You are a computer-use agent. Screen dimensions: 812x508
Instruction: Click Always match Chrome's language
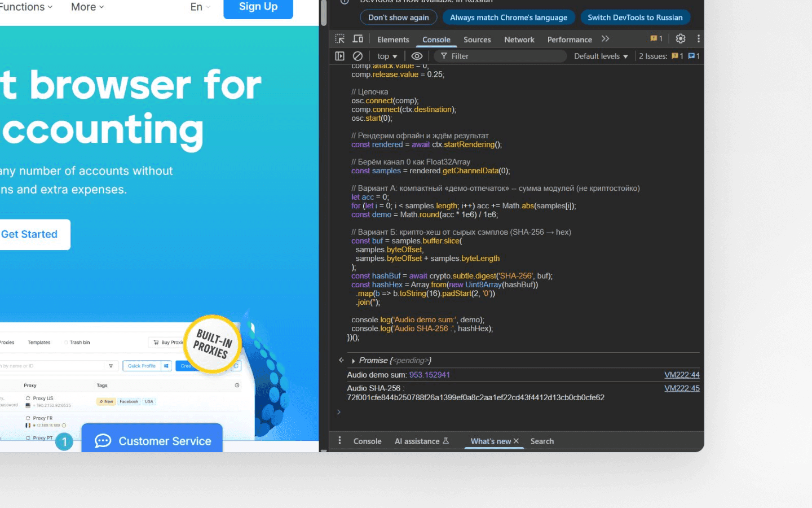point(509,17)
